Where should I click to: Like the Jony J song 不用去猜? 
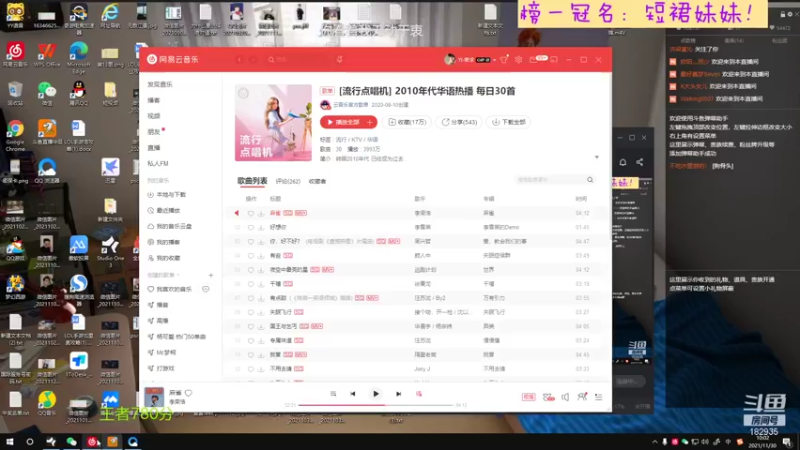pyautogui.click(x=251, y=369)
